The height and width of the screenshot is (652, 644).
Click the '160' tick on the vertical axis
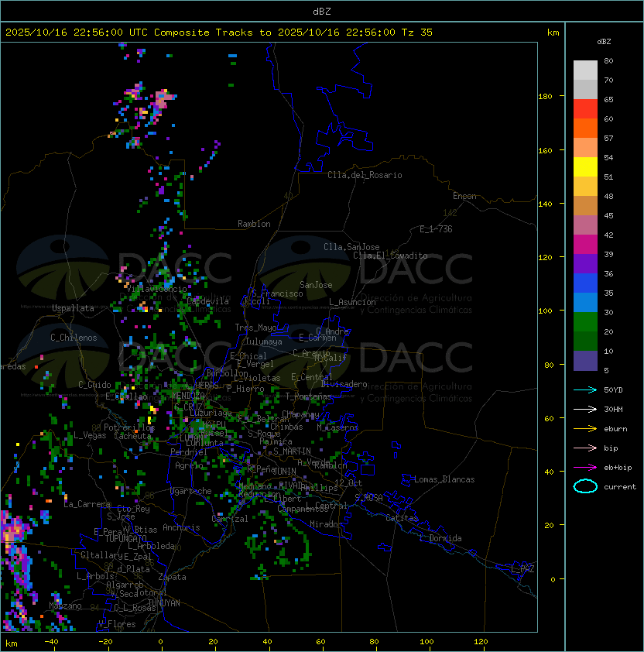coord(545,150)
